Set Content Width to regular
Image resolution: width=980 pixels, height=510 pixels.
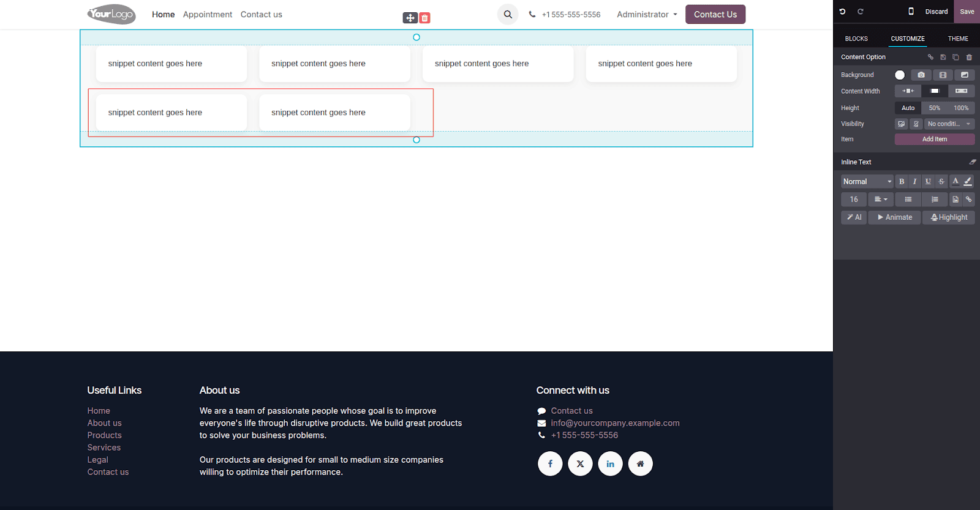tap(935, 91)
